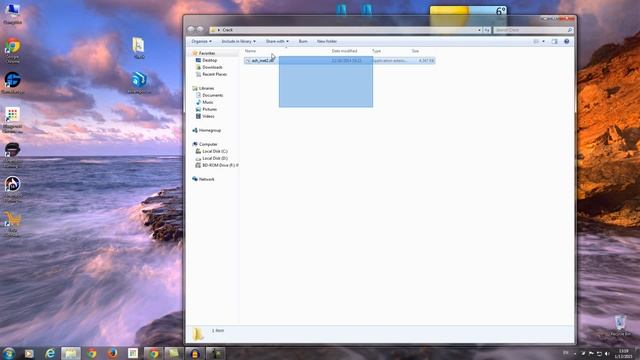The image size is (640, 360).
Task: Open Local Disk (C:)
Action: point(215,151)
